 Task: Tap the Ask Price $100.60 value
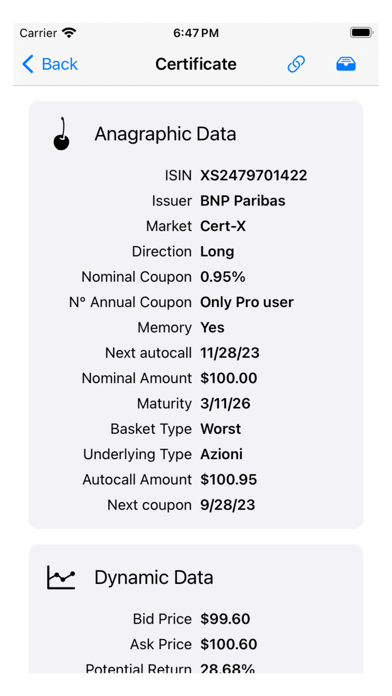click(x=229, y=644)
